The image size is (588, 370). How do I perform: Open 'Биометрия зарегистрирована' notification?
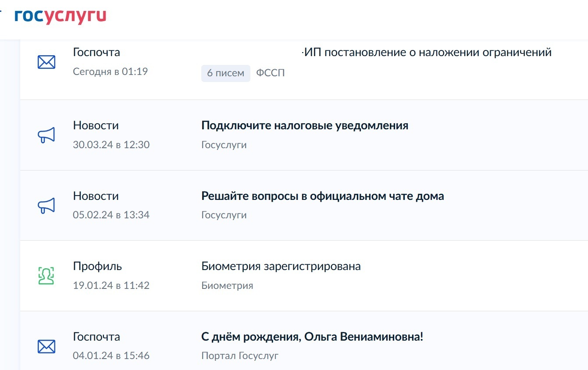tap(281, 266)
